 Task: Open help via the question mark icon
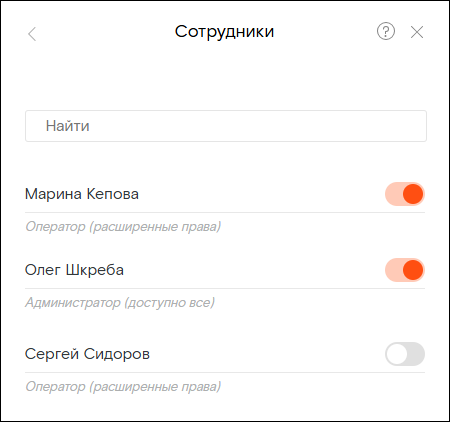click(x=386, y=31)
